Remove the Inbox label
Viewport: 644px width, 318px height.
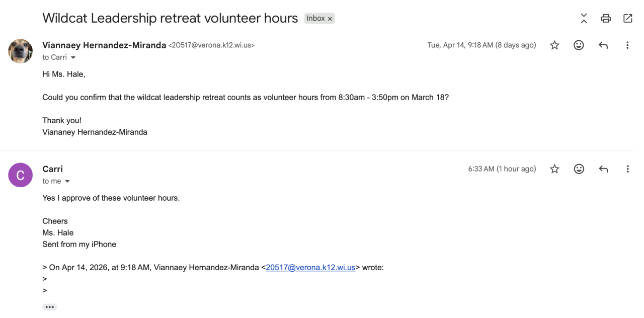point(330,19)
